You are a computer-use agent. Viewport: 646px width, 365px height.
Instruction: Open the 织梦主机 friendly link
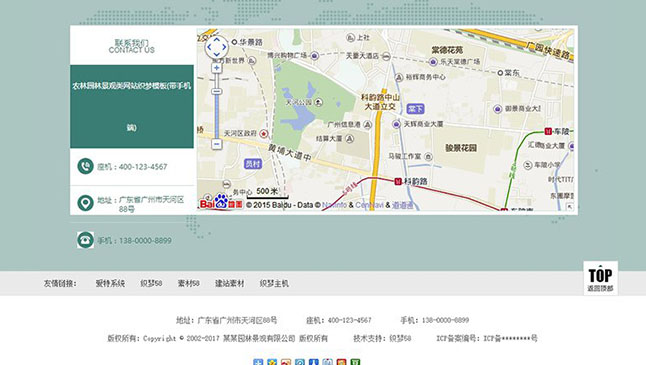274,283
